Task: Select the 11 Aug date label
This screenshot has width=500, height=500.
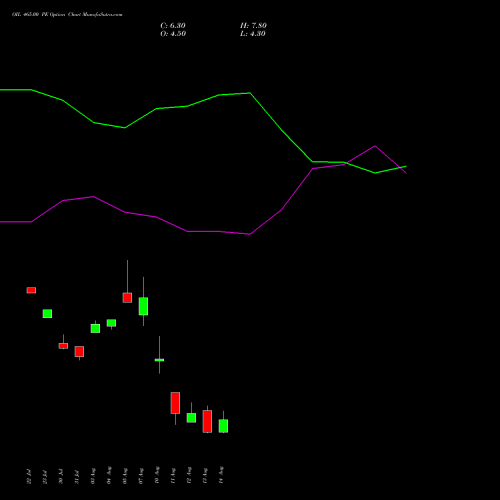Action: point(173,476)
